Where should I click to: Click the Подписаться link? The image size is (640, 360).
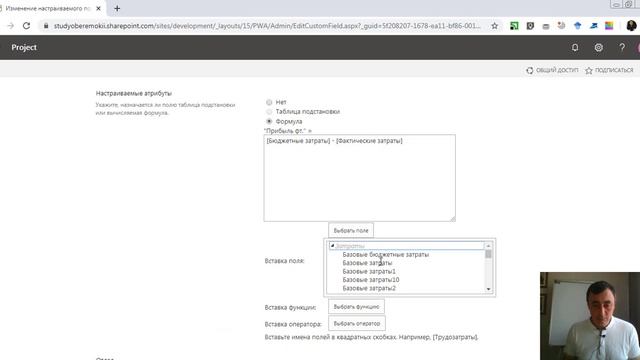614,70
